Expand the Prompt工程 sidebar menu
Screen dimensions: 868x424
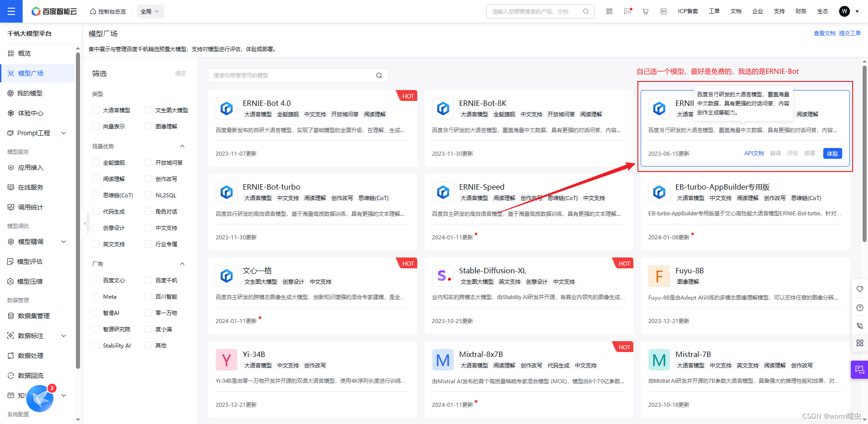click(64, 133)
